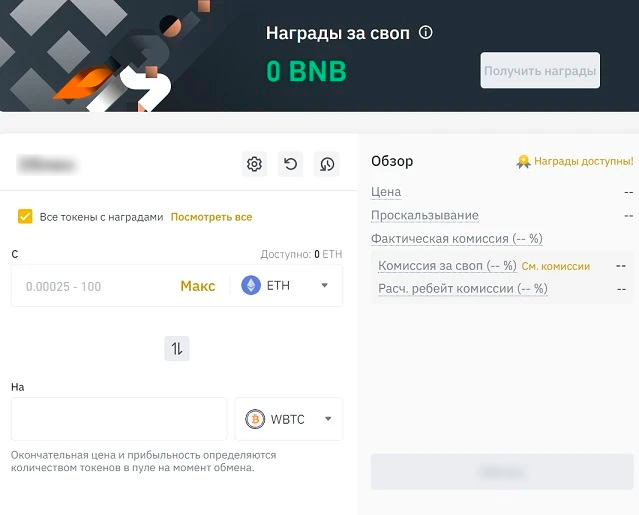The width and height of the screenshot is (639, 515).
Task: Focus the На amount input field
Action: coord(119,419)
